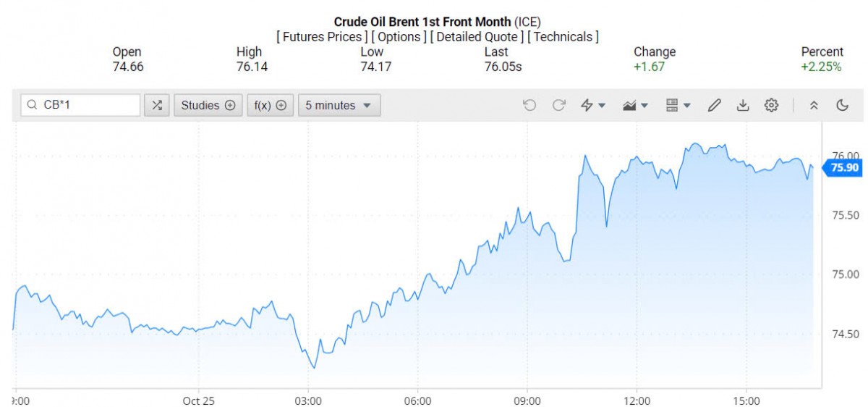Screen dimensions: 868x407
Task: Expand the layout template dropdown
Action: point(678,105)
